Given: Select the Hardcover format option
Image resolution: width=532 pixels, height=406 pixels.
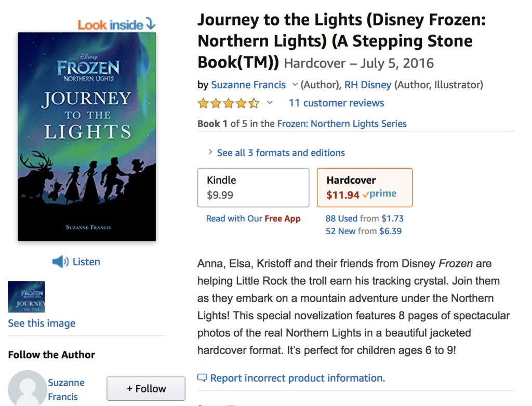Looking at the screenshot, I should click(x=364, y=187).
